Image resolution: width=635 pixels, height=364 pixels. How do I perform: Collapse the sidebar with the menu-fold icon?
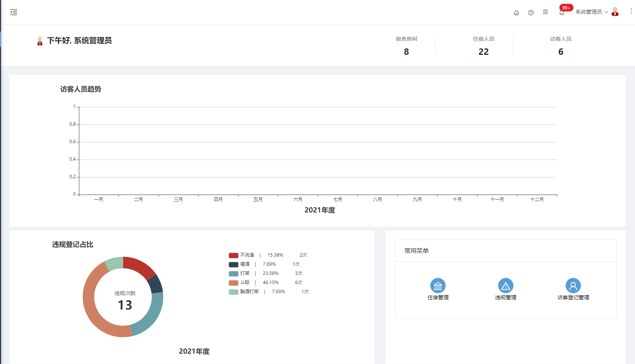[x=14, y=12]
